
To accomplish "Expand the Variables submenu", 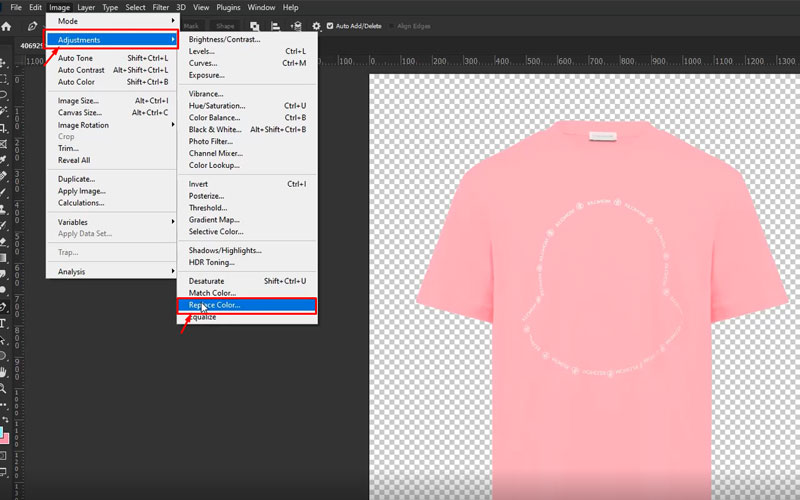I will pos(111,222).
